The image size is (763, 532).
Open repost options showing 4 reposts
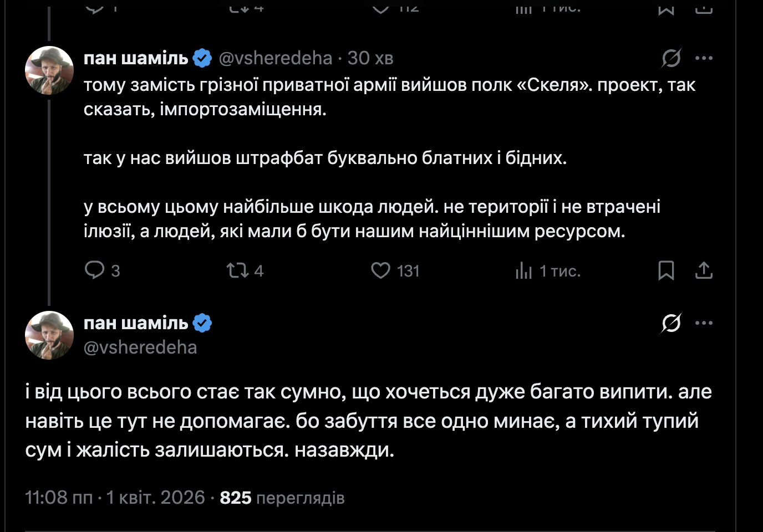[238, 270]
